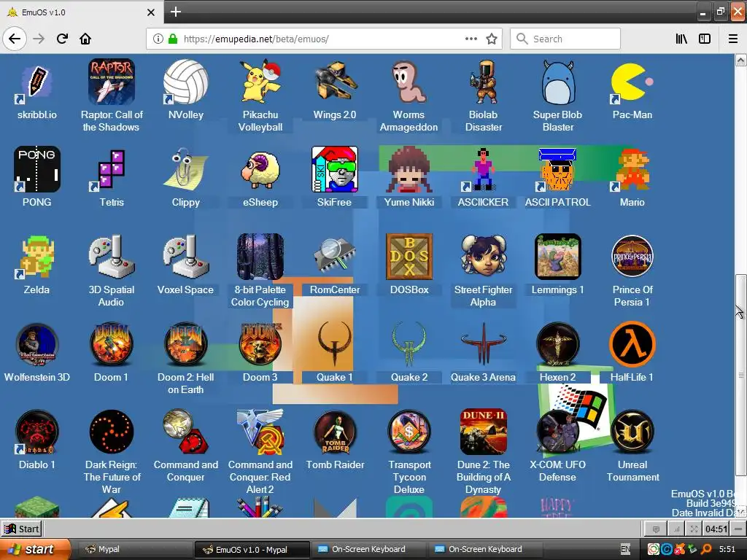This screenshot has height=560, width=747.
Task: Open Tomb Raider icon
Action: click(334, 432)
